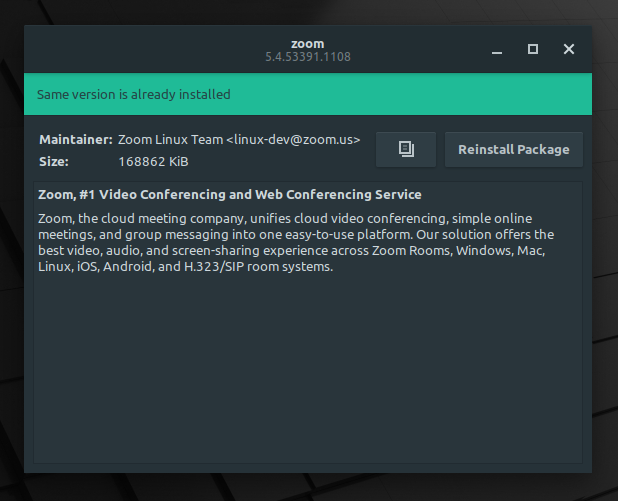The image size is (618, 501).
Task: Click Reinstall Package
Action: [514, 149]
